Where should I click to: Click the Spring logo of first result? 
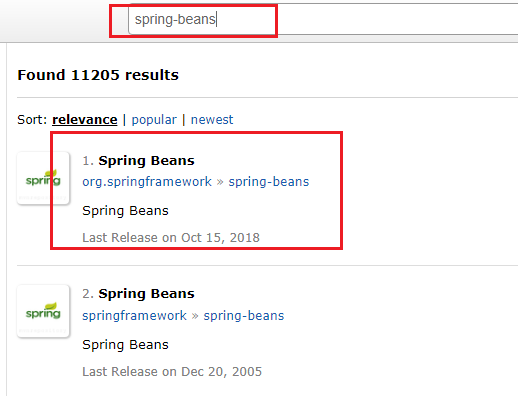click(43, 178)
